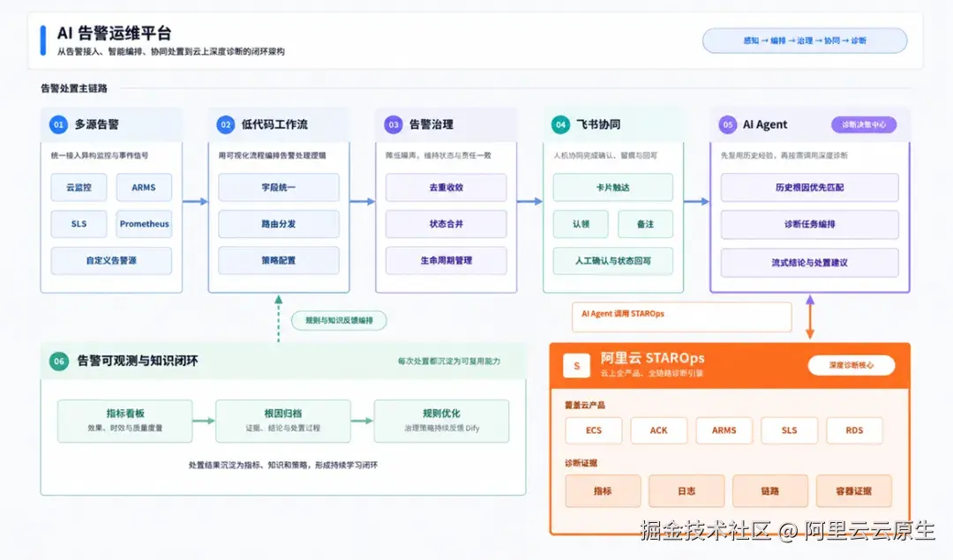This screenshot has width=953, height=560.
Task: Click the 03 number badge beside 告警治理
Action: coord(394,124)
